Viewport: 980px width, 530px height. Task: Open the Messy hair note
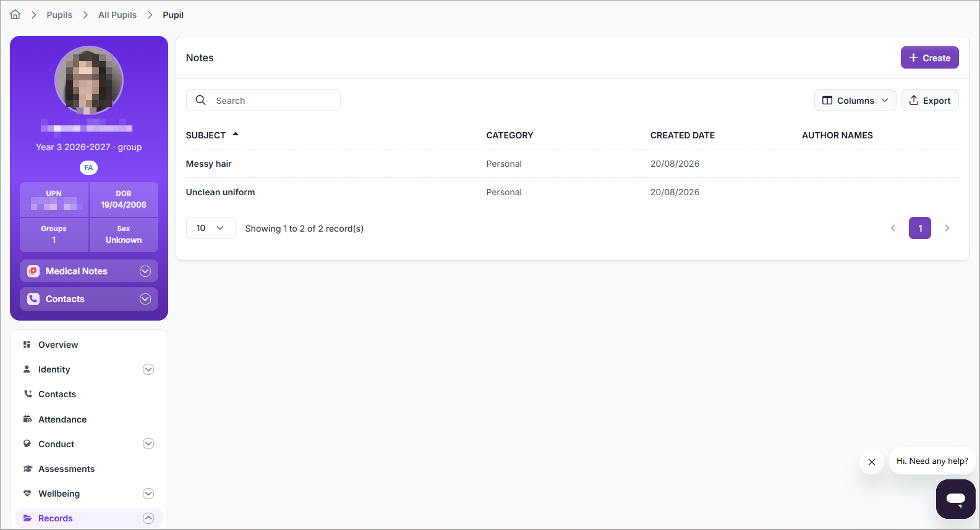(209, 164)
